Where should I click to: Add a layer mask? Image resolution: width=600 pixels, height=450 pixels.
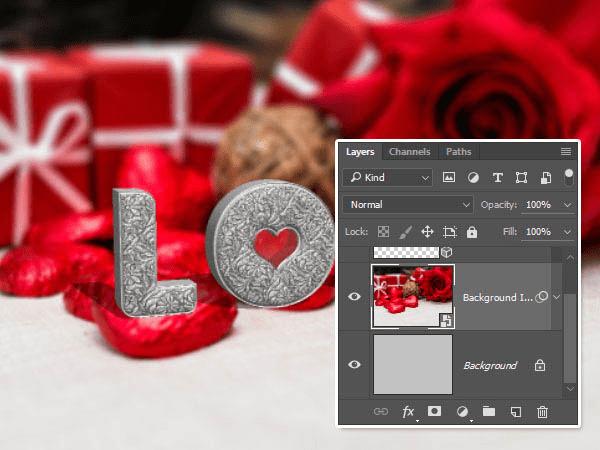434,411
